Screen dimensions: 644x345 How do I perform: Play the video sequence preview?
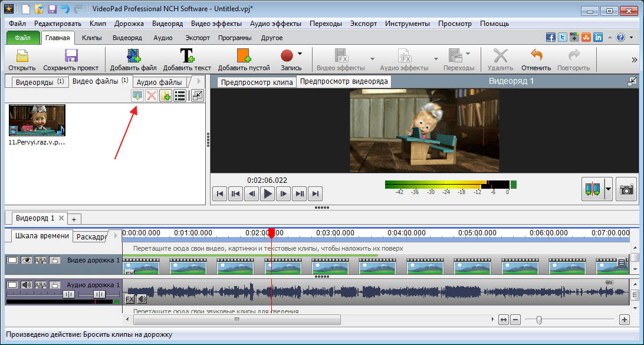pyautogui.click(x=268, y=194)
